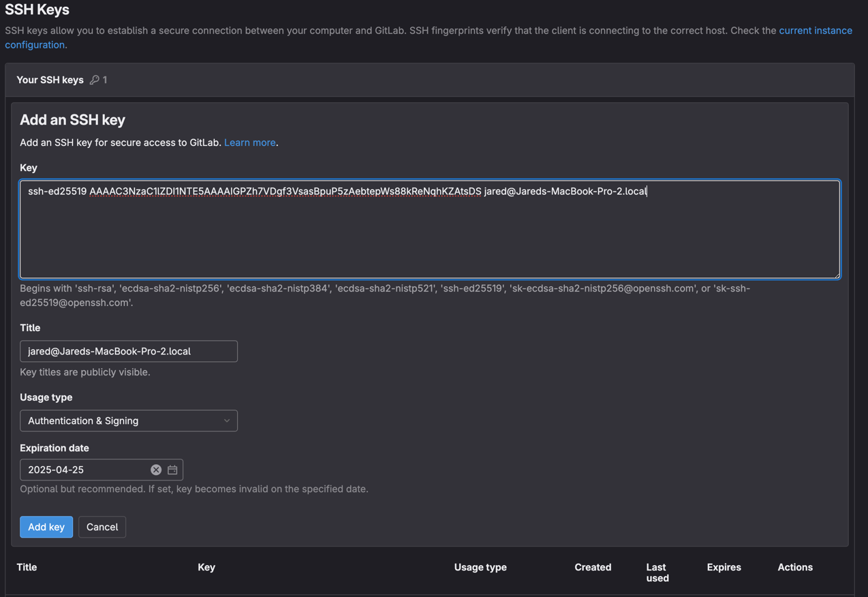
Task: Click the Created column header
Action: click(593, 567)
